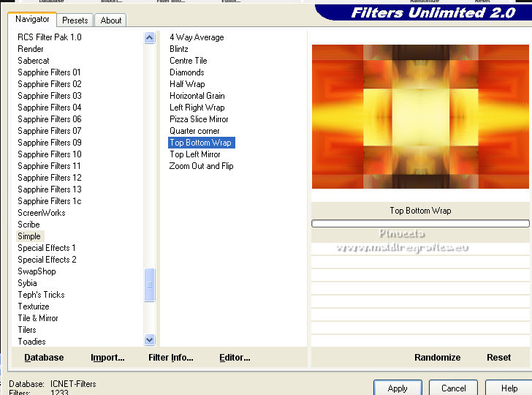Select the Sabercat category
The width and height of the screenshot is (532, 395).
pos(34,61)
